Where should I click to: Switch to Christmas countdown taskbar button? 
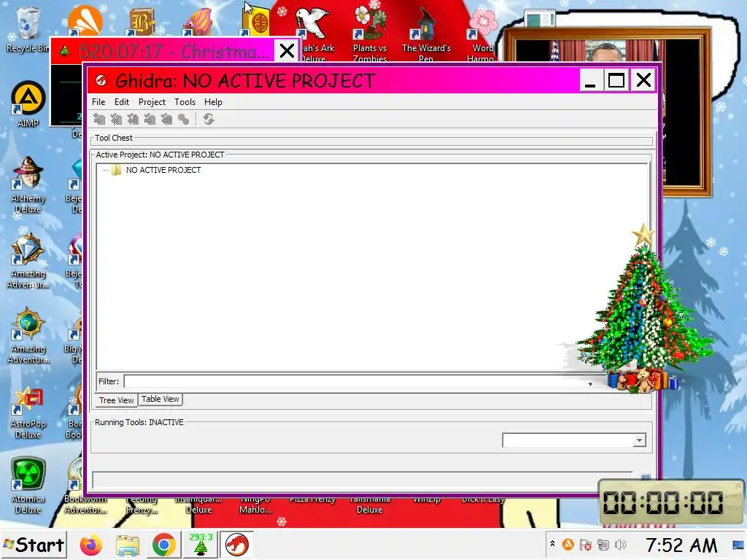click(x=201, y=544)
